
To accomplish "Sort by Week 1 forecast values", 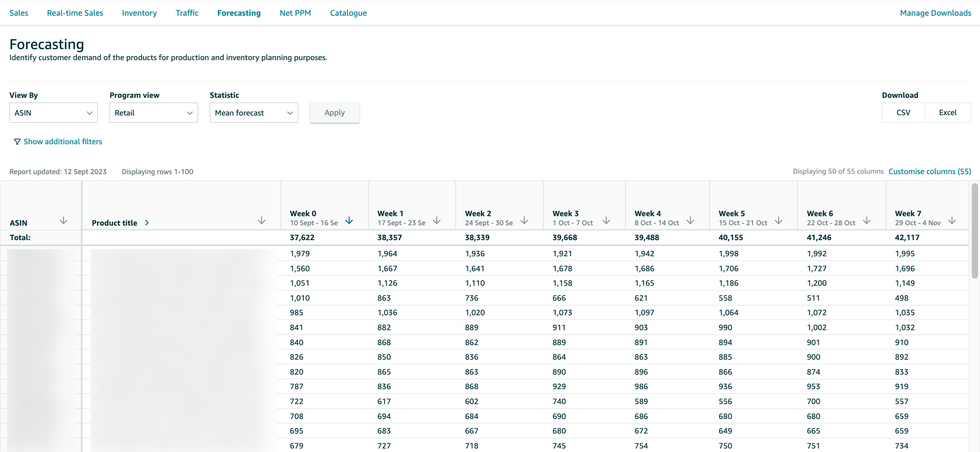I will pyautogui.click(x=437, y=220).
